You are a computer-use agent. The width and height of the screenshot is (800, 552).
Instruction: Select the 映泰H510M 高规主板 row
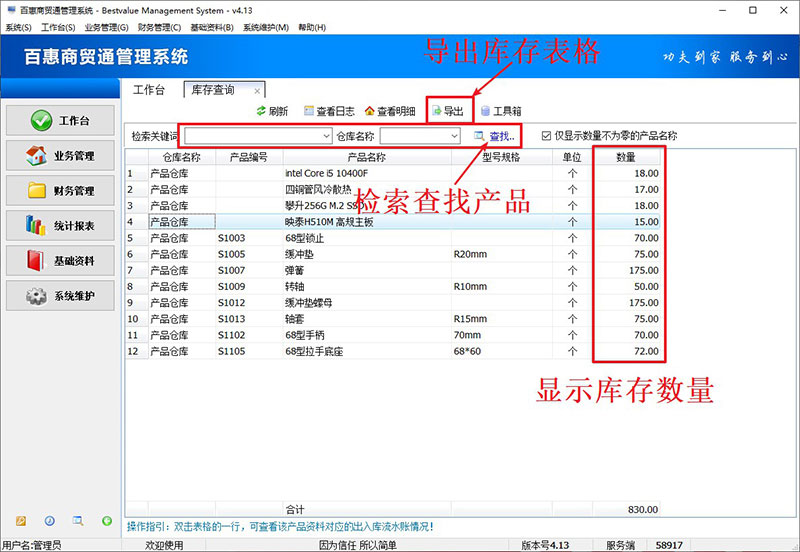[x=393, y=222]
